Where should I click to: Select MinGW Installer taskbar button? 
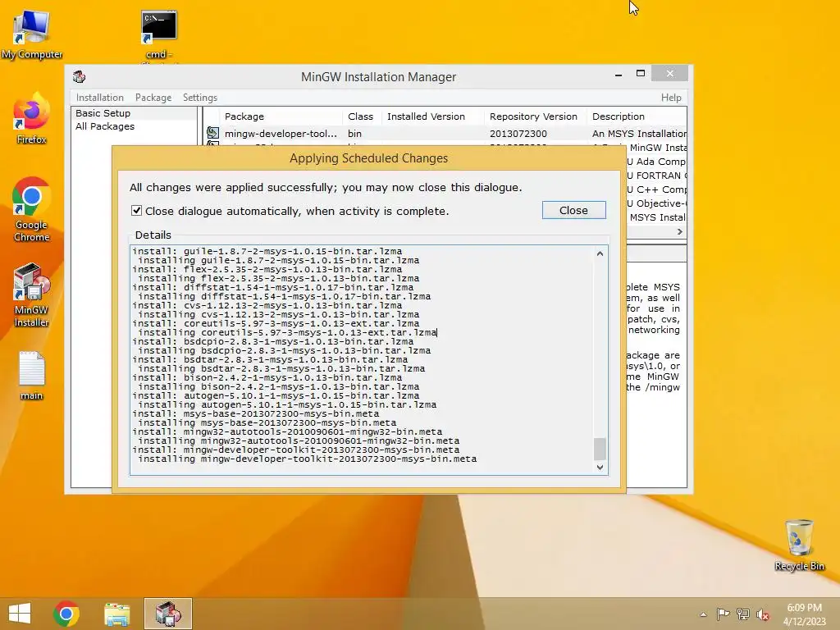point(167,614)
